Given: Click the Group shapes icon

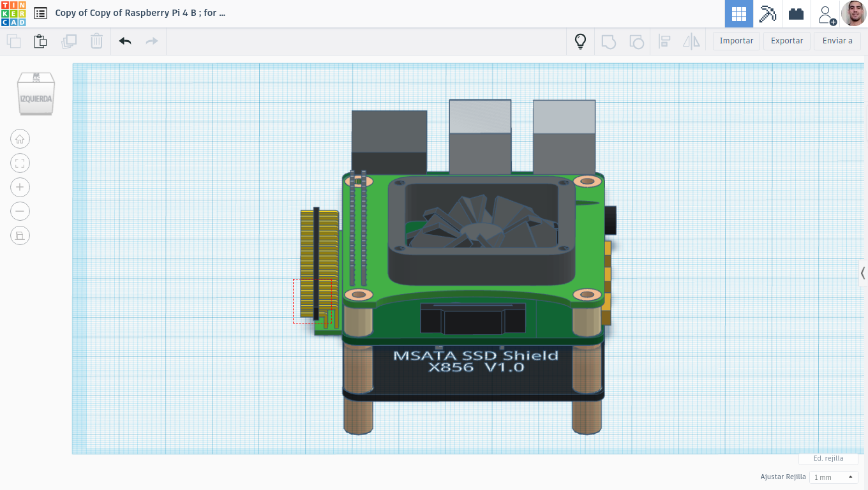Looking at the screenshot, I should click(x=609, y=41).
